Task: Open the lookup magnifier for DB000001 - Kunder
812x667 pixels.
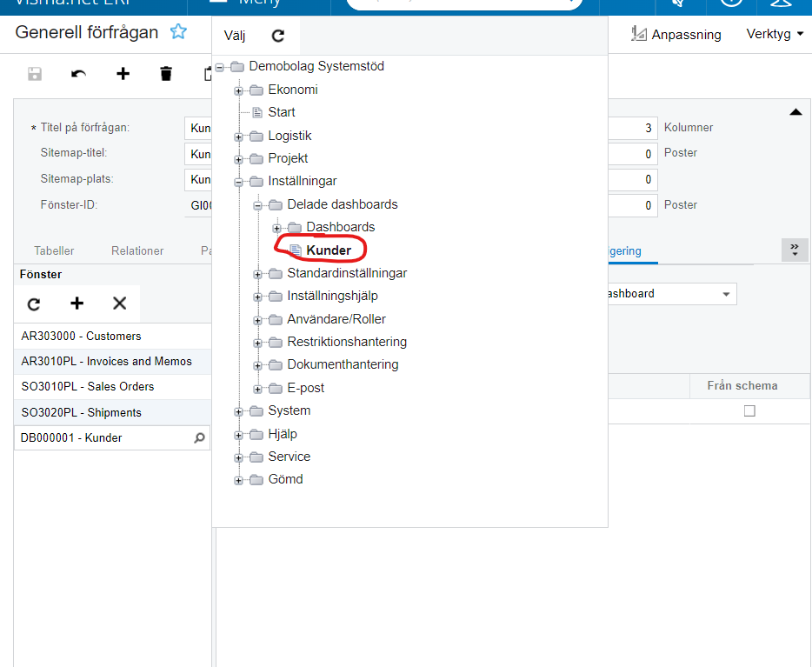Action: (x=199, y=438)
